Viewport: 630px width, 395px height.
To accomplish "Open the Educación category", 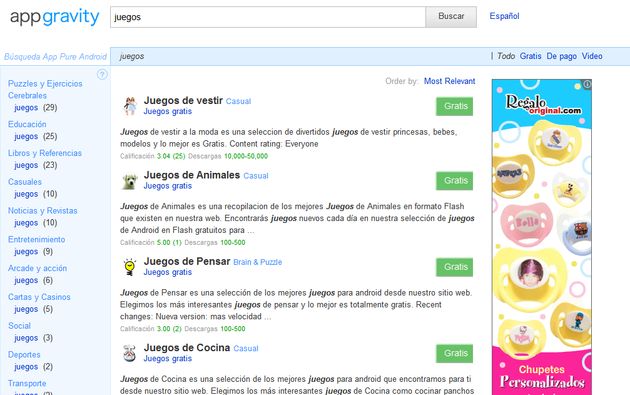I will pyautogui.click(x=27, y=124).
